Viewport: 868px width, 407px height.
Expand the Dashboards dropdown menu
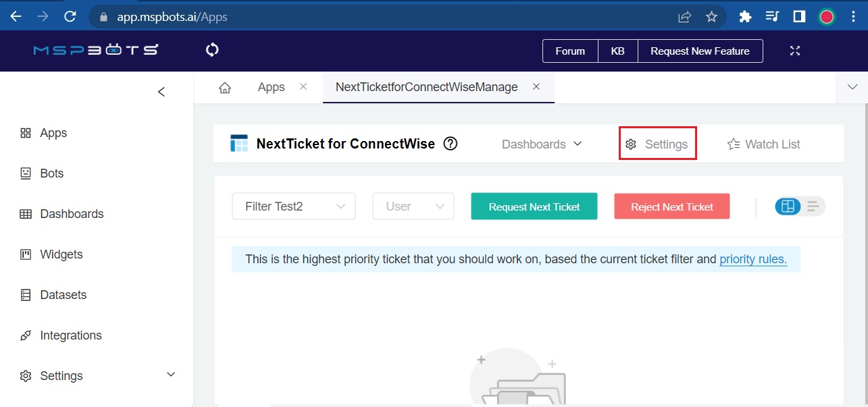click(542, 144)
